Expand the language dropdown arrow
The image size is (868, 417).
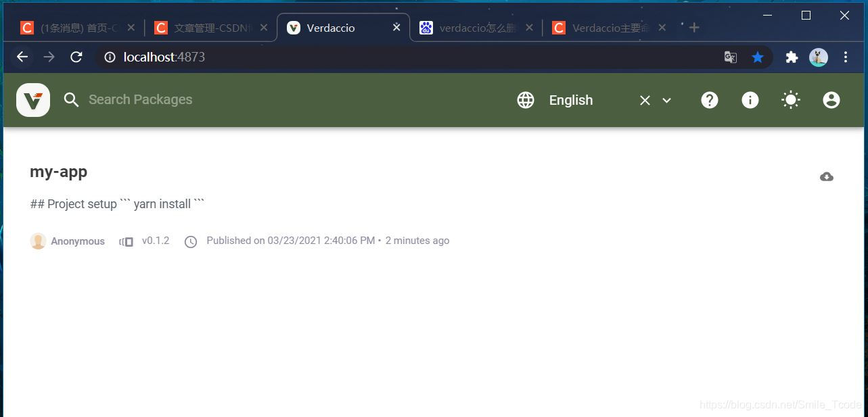coord(666,100)
